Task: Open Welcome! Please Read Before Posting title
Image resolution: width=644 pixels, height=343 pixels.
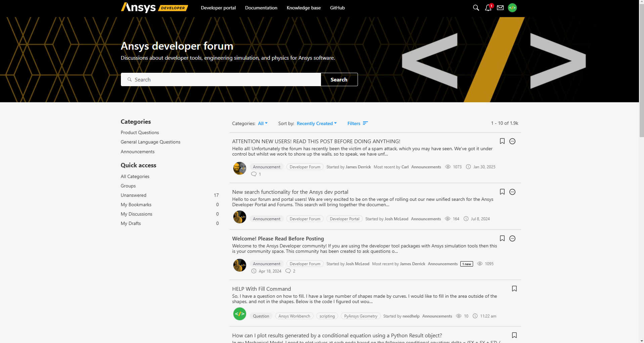Action: 278,238
